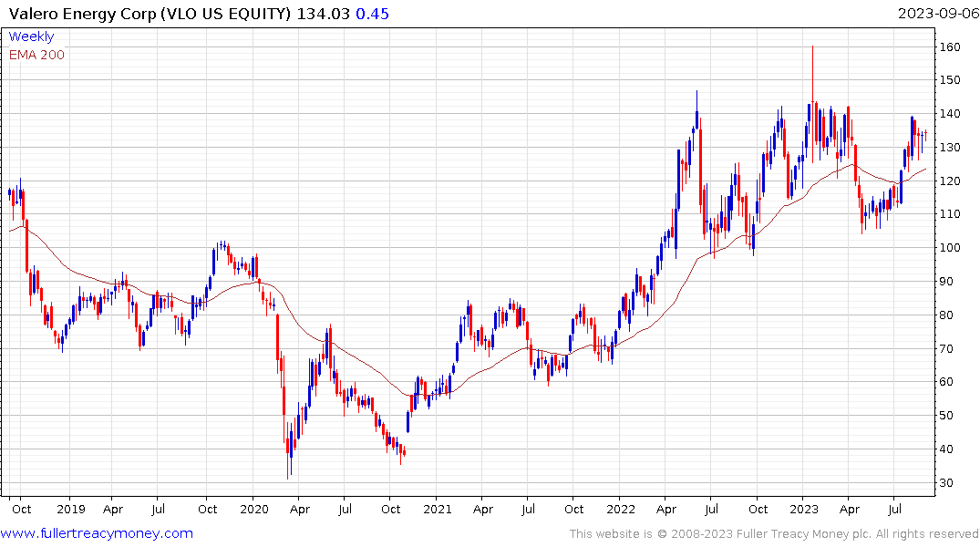Click the latest candle at chart's right edge
Viewport: 980px width, 547px height.
[925, 134]
